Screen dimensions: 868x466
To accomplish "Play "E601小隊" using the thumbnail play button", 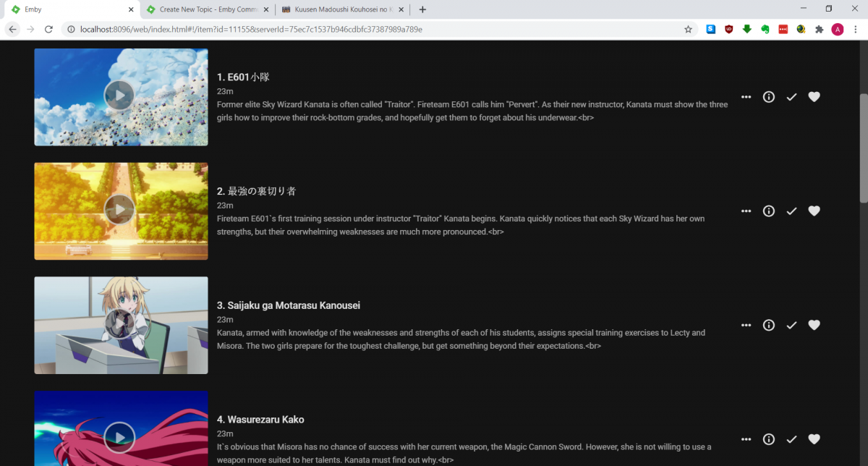I will click(120, 96).
